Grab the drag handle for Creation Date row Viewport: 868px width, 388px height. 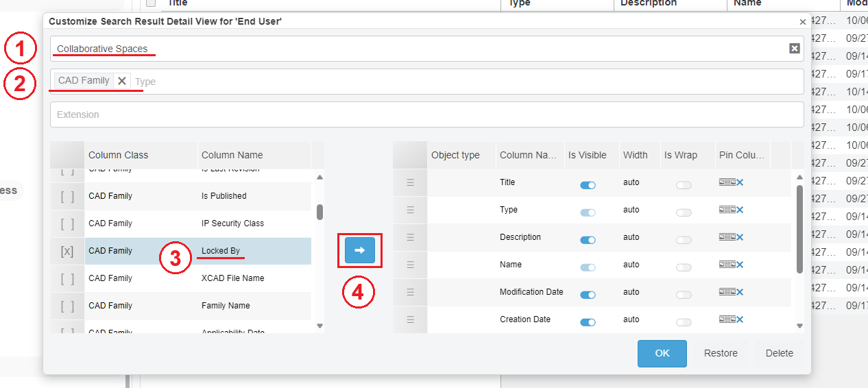pos(410,319)
